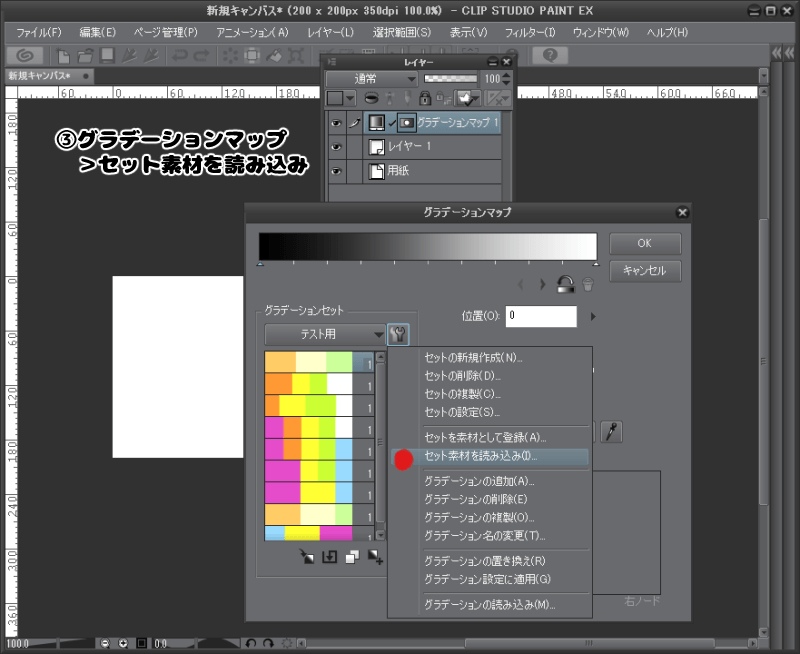Click the wrench gradient set menu icon
Image resolution: width=800 pixels, height=654 pixels.
(398, 334)
